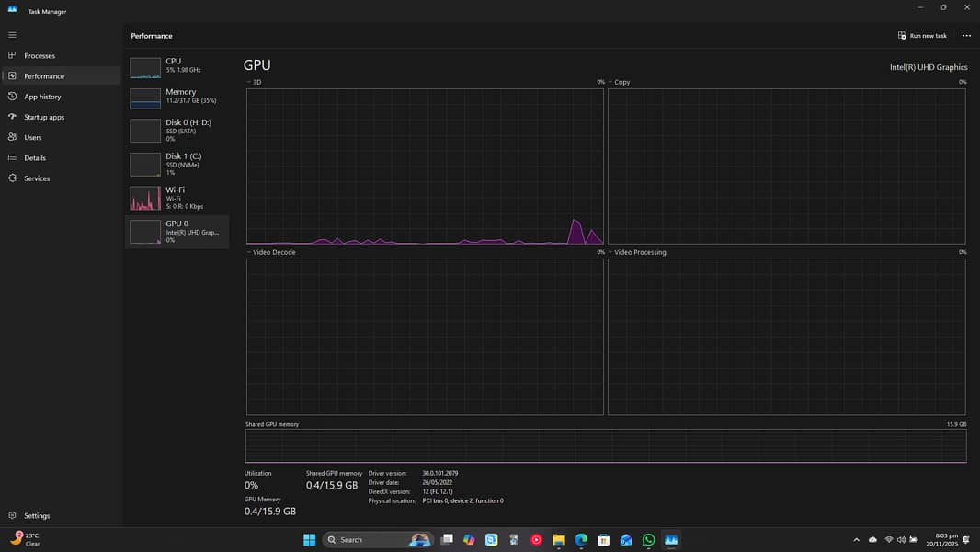Open the Services page
Image resolution: width=980 pixels, height=552 pixels.
(x=37, y=178)
